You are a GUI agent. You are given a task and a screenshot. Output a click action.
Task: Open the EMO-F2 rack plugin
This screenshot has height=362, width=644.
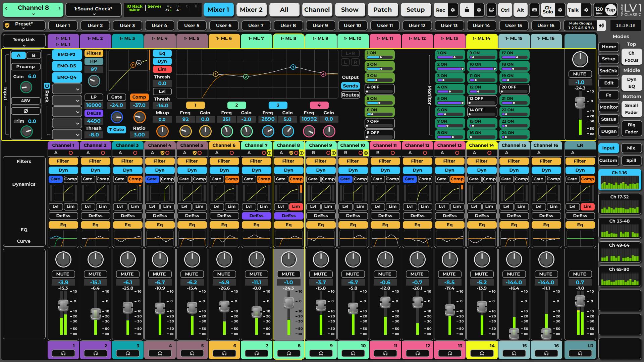click(67, 54)
